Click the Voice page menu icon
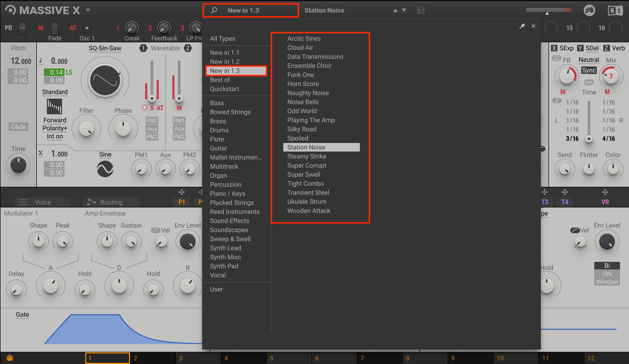Image resolution: width=629 pixels, height=364 pixels. (x=23, y=202)
